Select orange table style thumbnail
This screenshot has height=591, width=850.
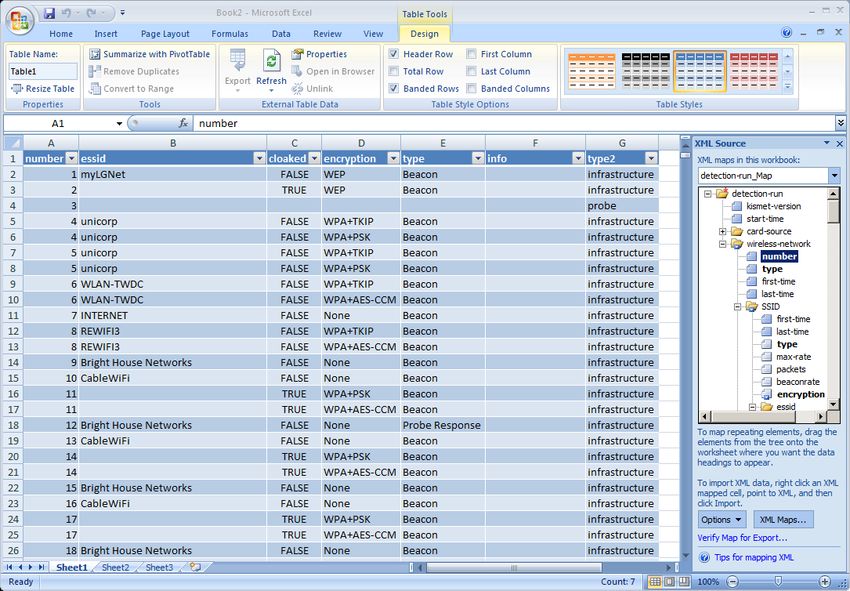592,71
